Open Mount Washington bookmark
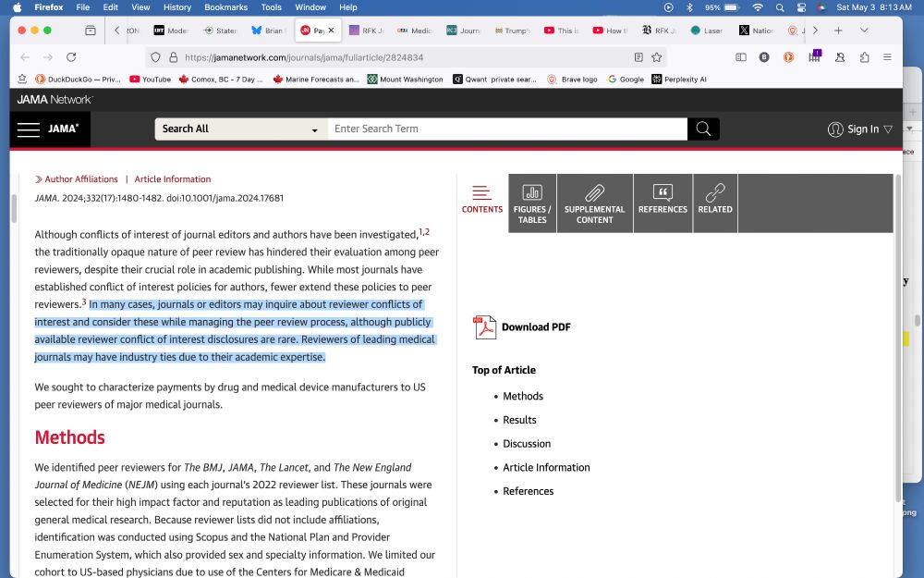Image resolution: width=924 pixels, height=578 pixels. coord(405,79)
